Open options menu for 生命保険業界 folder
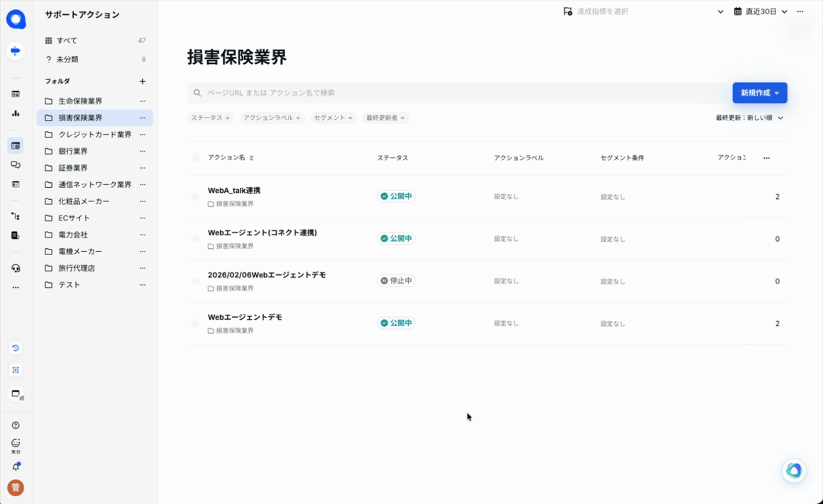Image resolution: width=823 pixels, height=504 pixels. point(142,101)
